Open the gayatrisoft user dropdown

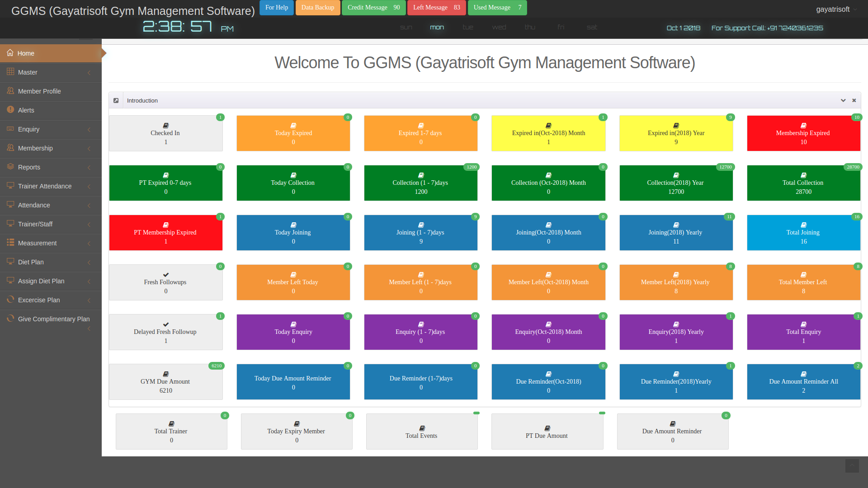(x=836, y=9)
